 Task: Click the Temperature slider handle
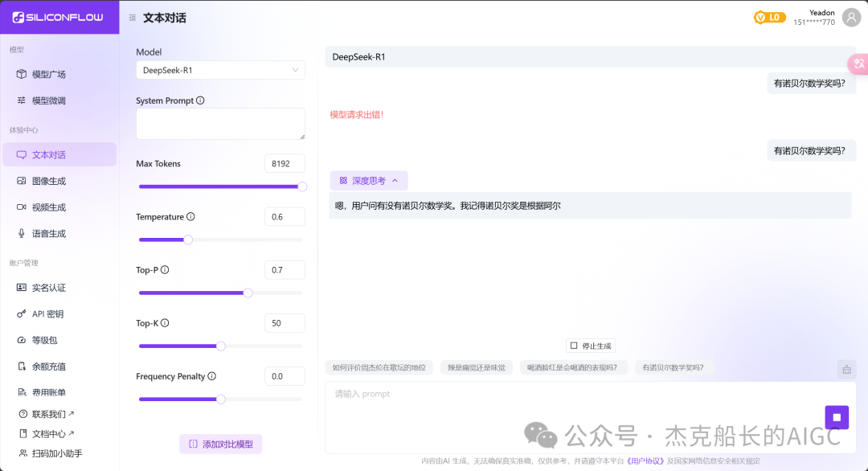pyautogui.click(x=188, y=240)
